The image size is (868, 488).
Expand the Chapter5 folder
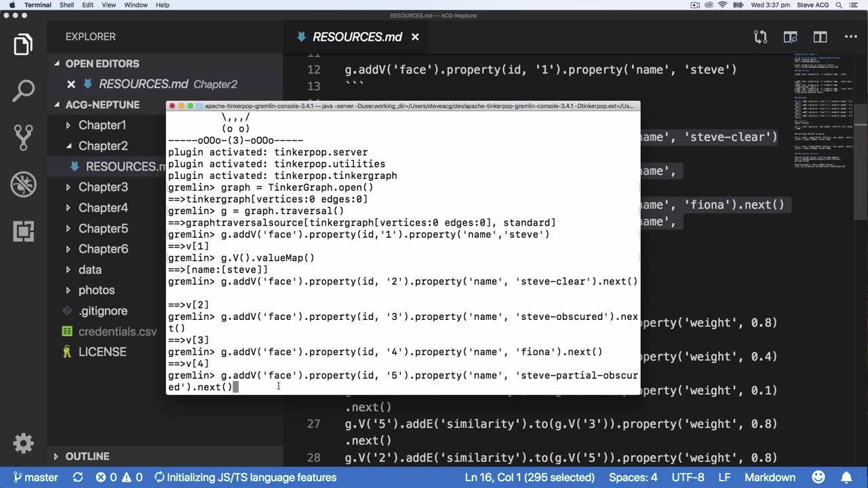(68, 228)
